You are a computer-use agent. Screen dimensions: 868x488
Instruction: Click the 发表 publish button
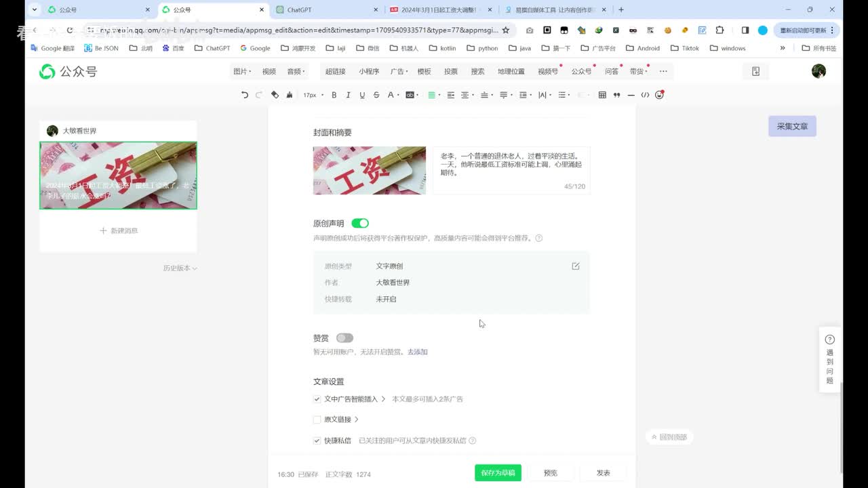[x=603, y=473]
